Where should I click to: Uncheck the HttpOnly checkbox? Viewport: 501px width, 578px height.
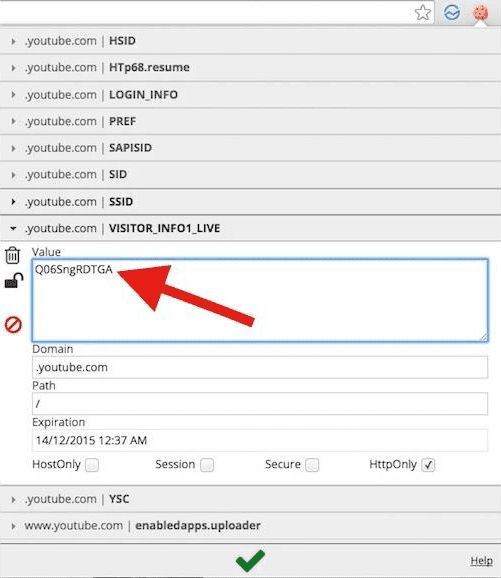tap(428, 465)
